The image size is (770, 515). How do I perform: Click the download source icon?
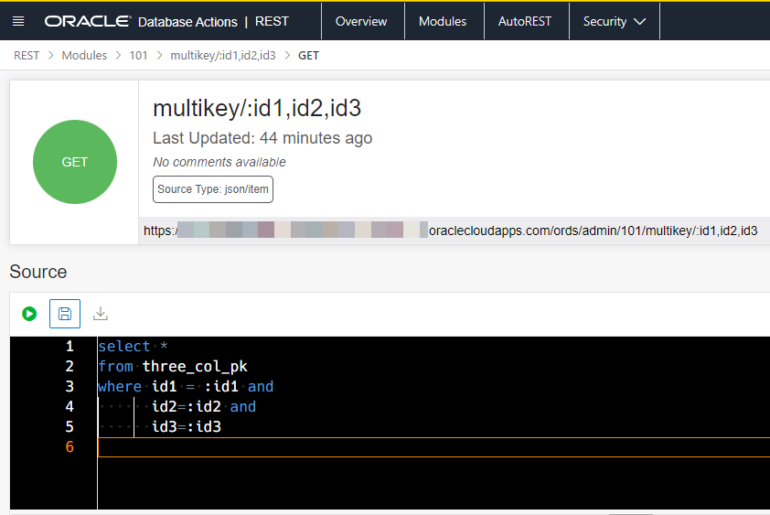(x=100, y=314)
